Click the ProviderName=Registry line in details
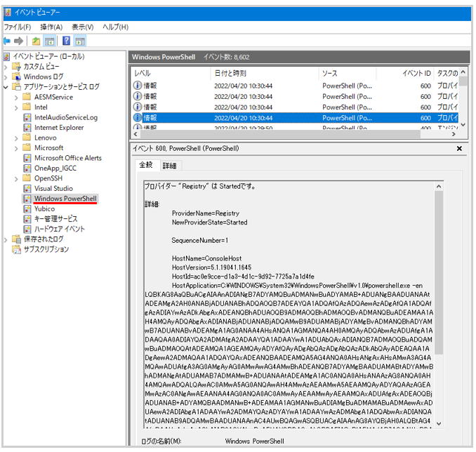 pyautogui.click(x=206, y=213)
